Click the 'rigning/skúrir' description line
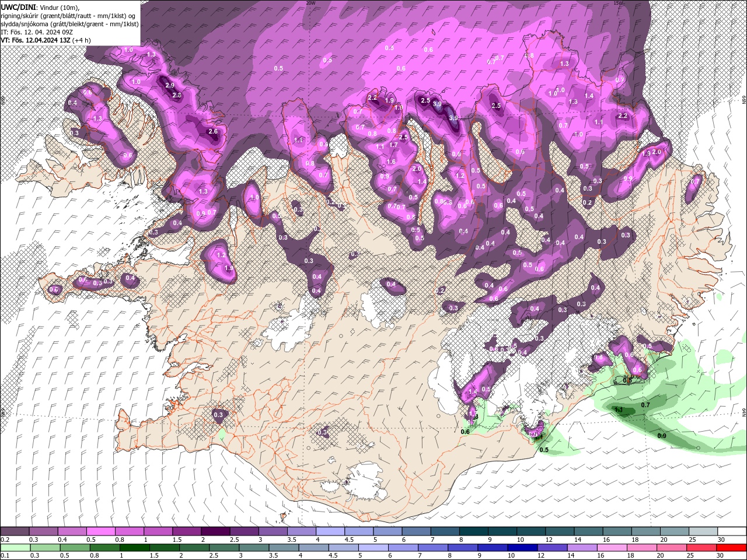The height and width of the screenshot is (560, 747). point(68,15)
